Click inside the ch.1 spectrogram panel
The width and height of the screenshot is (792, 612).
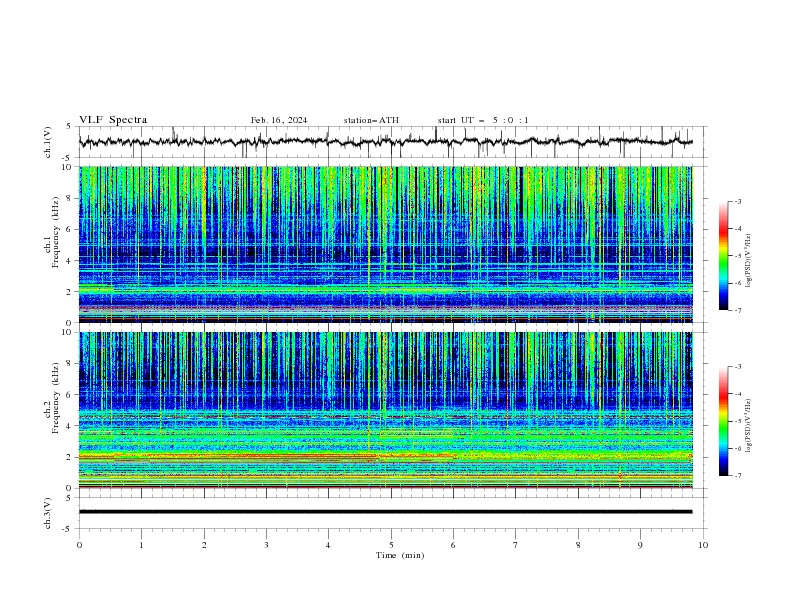385,244
